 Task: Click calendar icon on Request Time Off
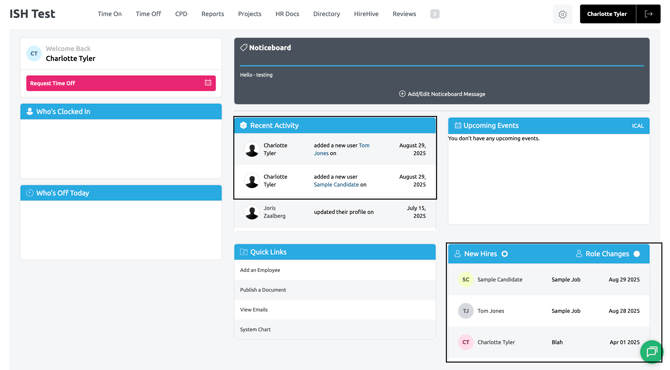[x=208, y=83]
